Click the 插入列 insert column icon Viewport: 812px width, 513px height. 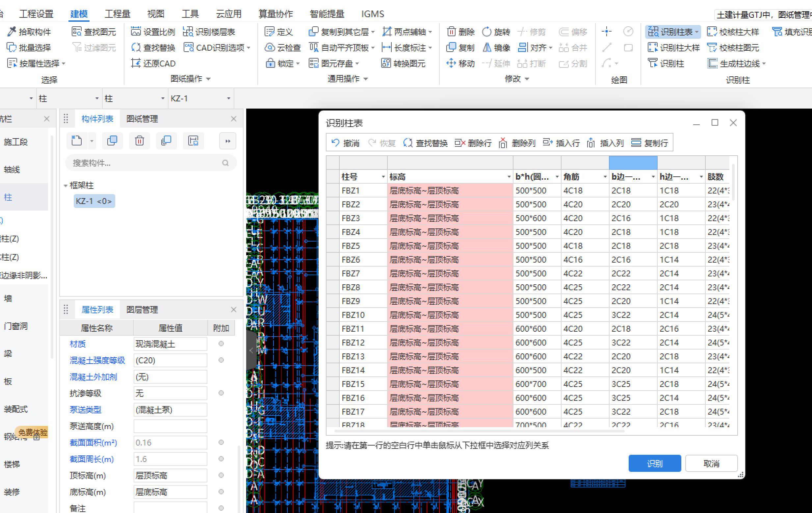(591, 143)
